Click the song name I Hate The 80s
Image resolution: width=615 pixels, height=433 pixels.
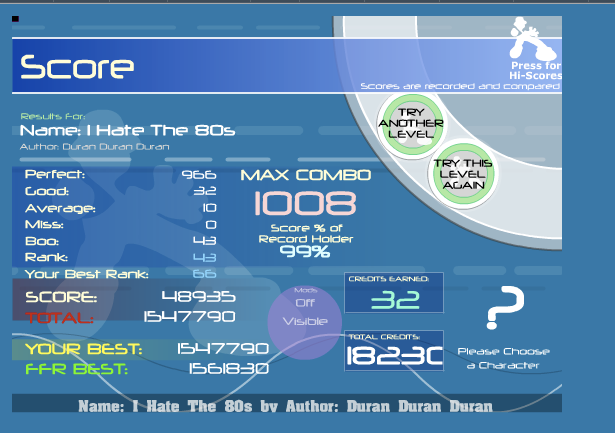127,130
